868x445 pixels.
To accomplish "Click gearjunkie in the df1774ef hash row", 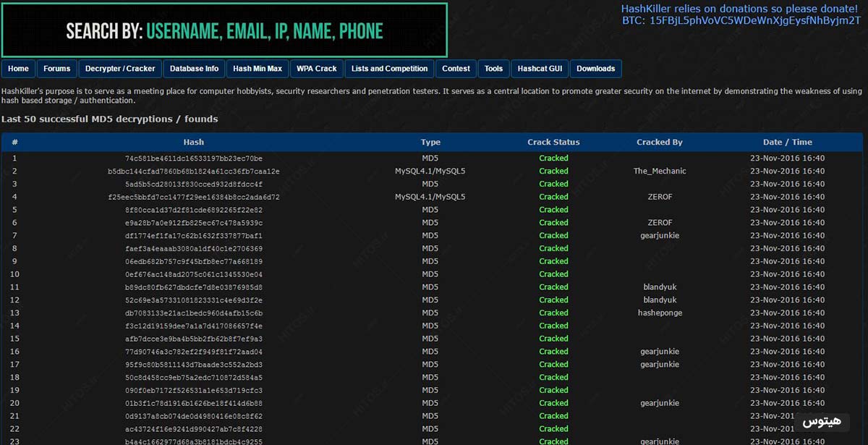I will [660, 235].
